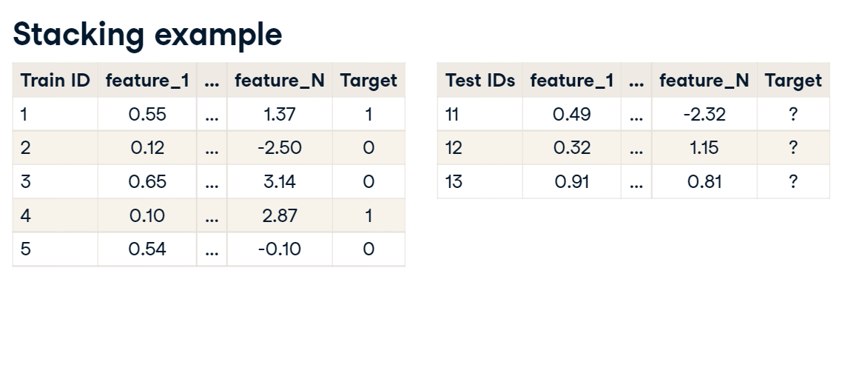The height and width of the screenshot is (373, 868).
Task: Click feature_1 value 0.10 in train table
Action: [147, 215]
